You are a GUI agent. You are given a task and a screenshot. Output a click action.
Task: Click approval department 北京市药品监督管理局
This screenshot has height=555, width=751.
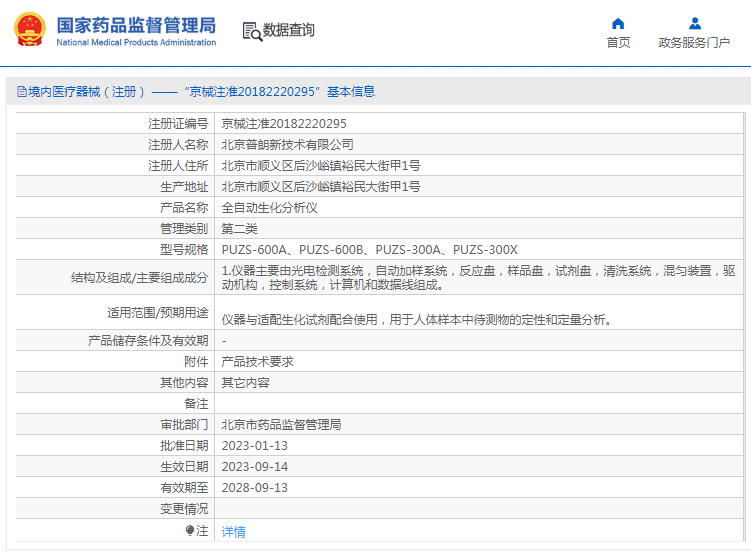[281, 425]
